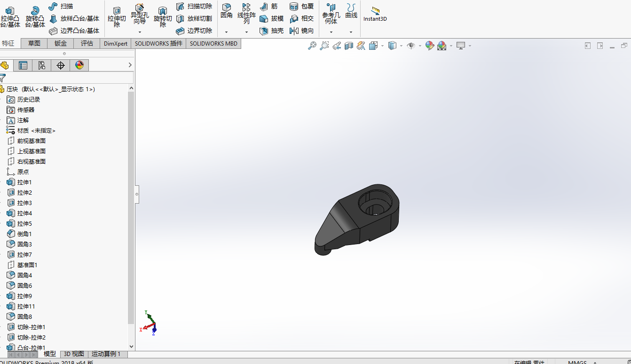Click the Apply Scene icon
The image size is (631, 364).
pyautogui.click(x=442, y=46)
